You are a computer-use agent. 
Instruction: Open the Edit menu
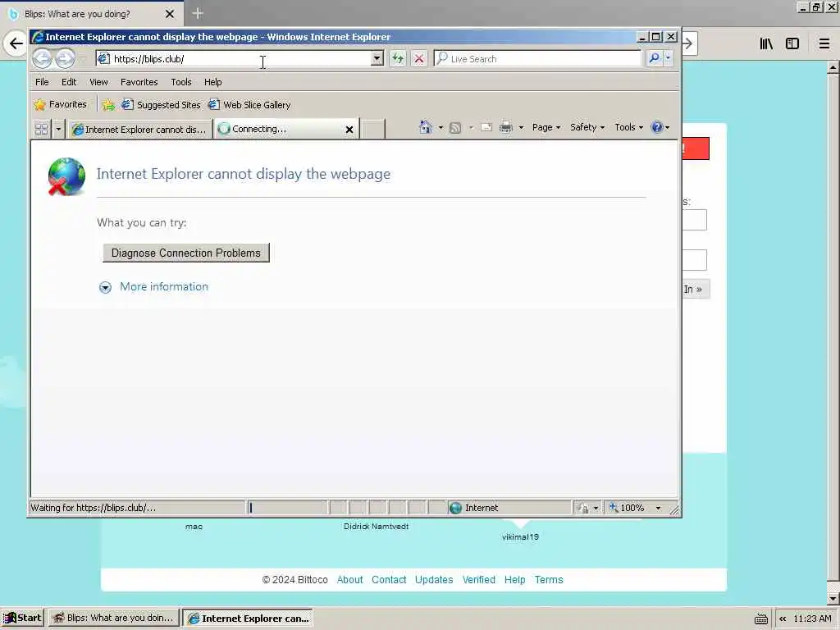click(x=69, y=82)
